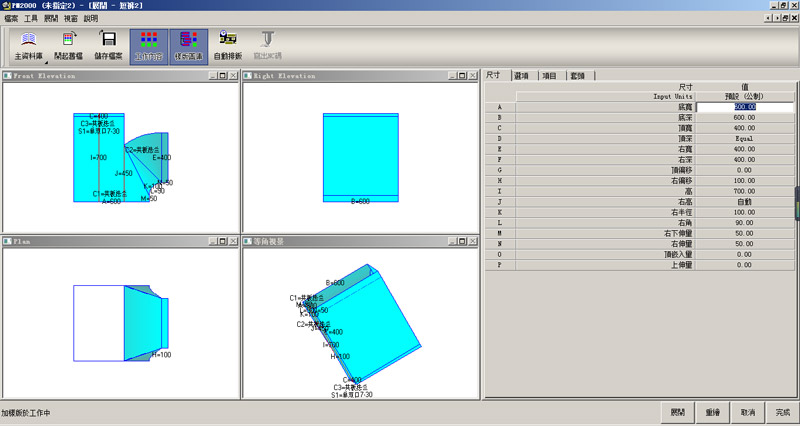Image resolution: width=800 pixels, height=426 pixels.
Task: Click row L 右角 value 90.00
Action: pos(745,223)
